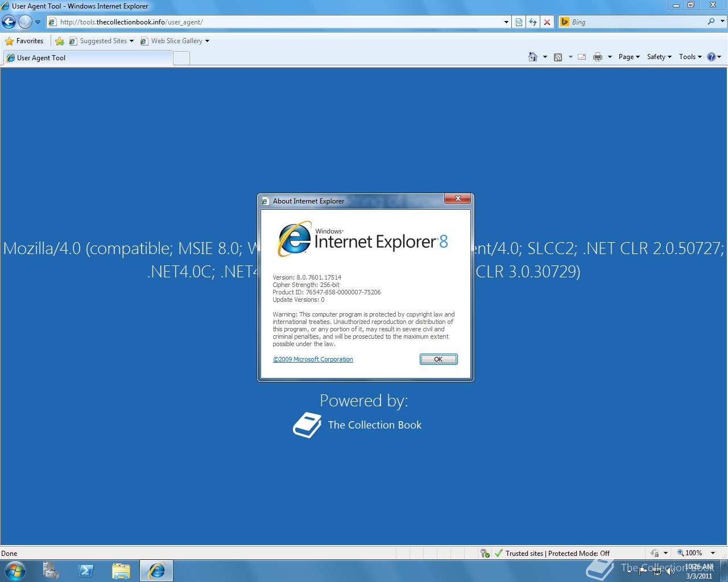Open Server Manager from the taskbar
Viewport: 728px width, 582px height.
pos(51,571)
